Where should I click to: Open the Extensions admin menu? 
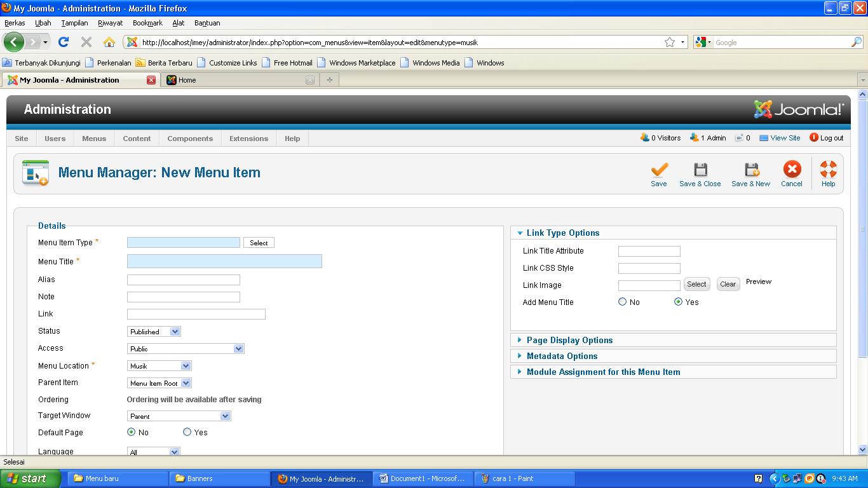click(248, 139)
